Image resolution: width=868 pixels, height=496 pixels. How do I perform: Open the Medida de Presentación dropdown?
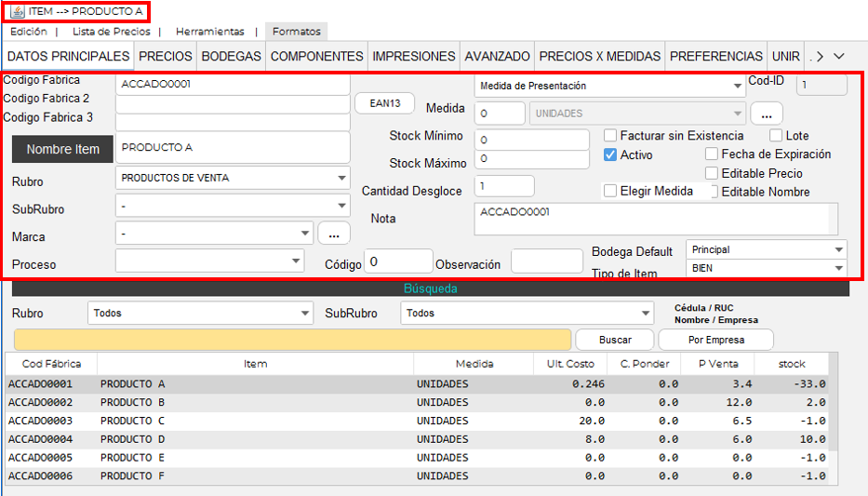point(610,86)
